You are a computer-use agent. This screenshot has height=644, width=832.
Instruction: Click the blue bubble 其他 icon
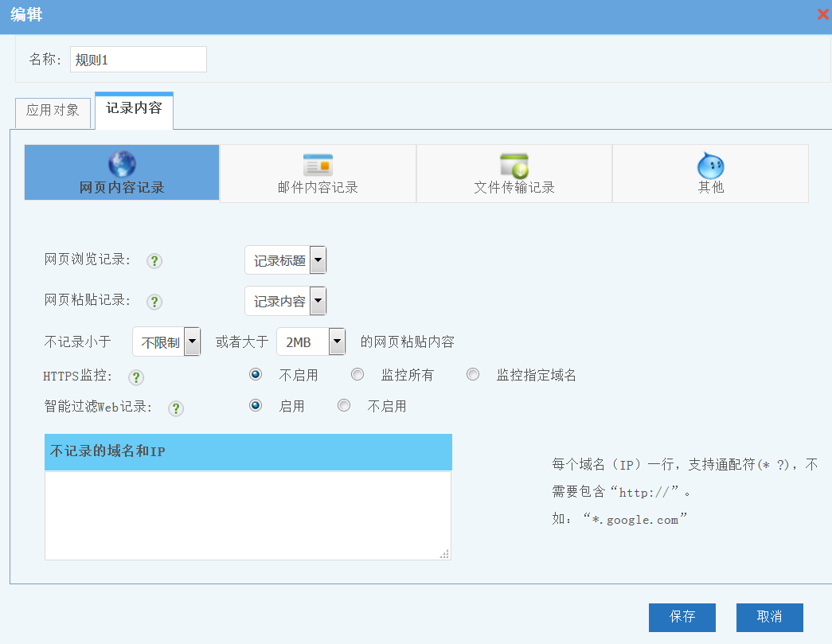tap(710, 165)
